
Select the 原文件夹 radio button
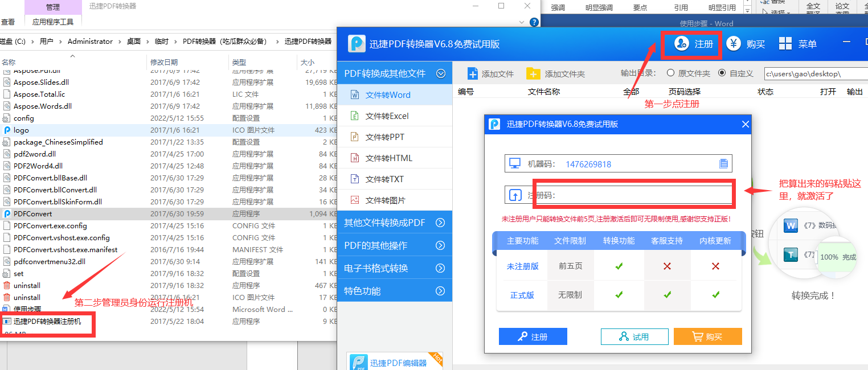tap(670, 73)
